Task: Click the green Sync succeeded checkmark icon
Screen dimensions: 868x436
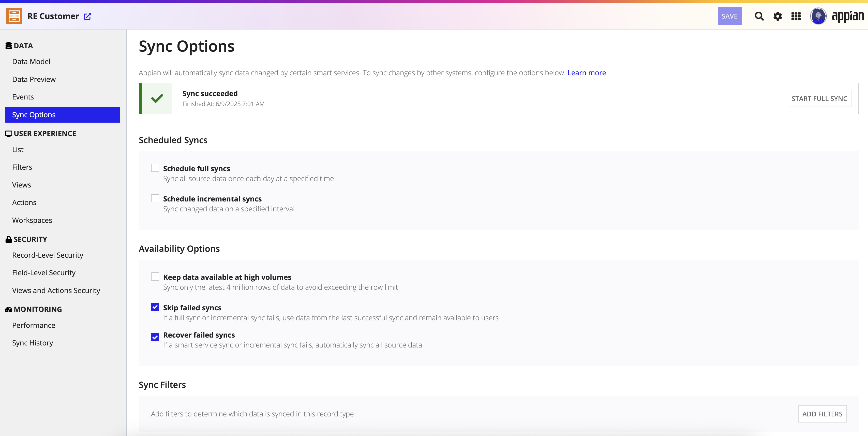Action: [157, 98]
